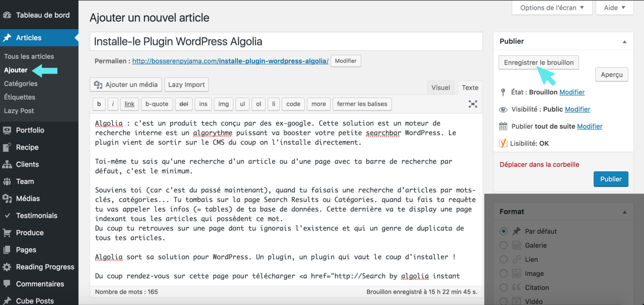Screen dimensions: 644x305
Task: Toggle distraction-free fullscreen editor icon
Action: tap(473, 104)
